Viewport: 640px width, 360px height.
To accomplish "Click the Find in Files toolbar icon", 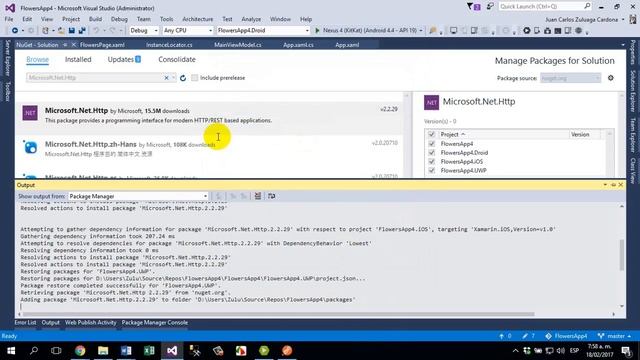I will coord(433,31).
